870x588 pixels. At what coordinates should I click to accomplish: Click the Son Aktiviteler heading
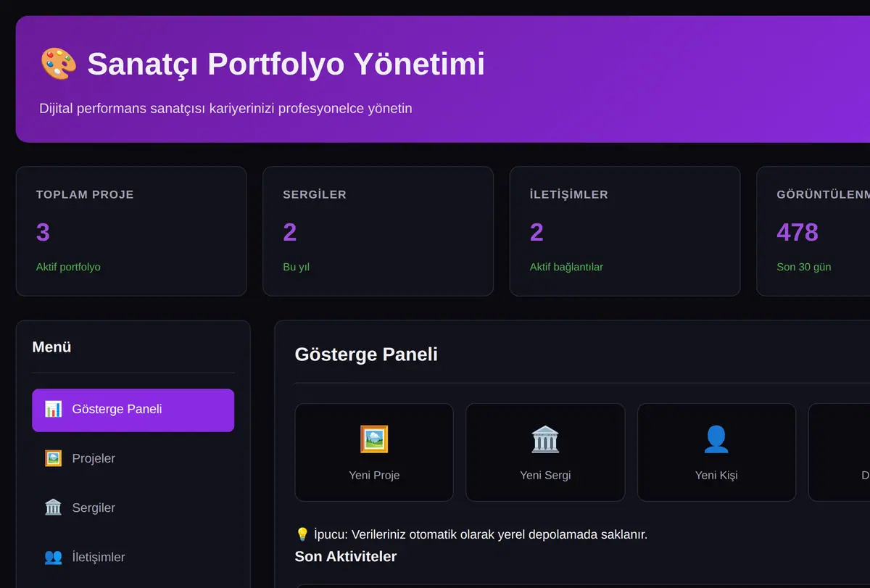[x=346, y=557]
